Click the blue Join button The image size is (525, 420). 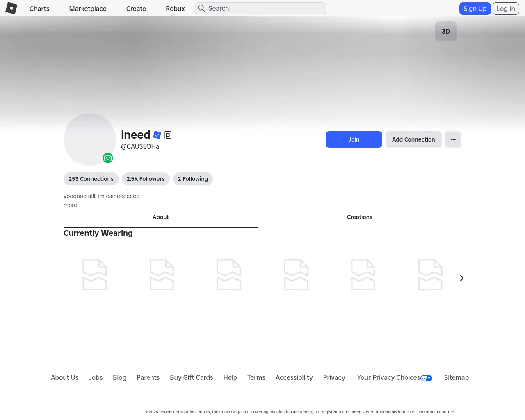click(354, 139)
